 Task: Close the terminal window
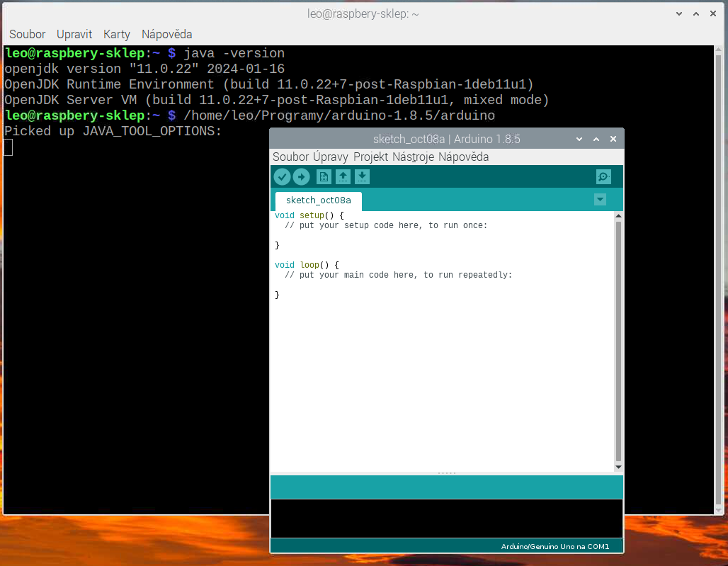(x=713, y=14)
